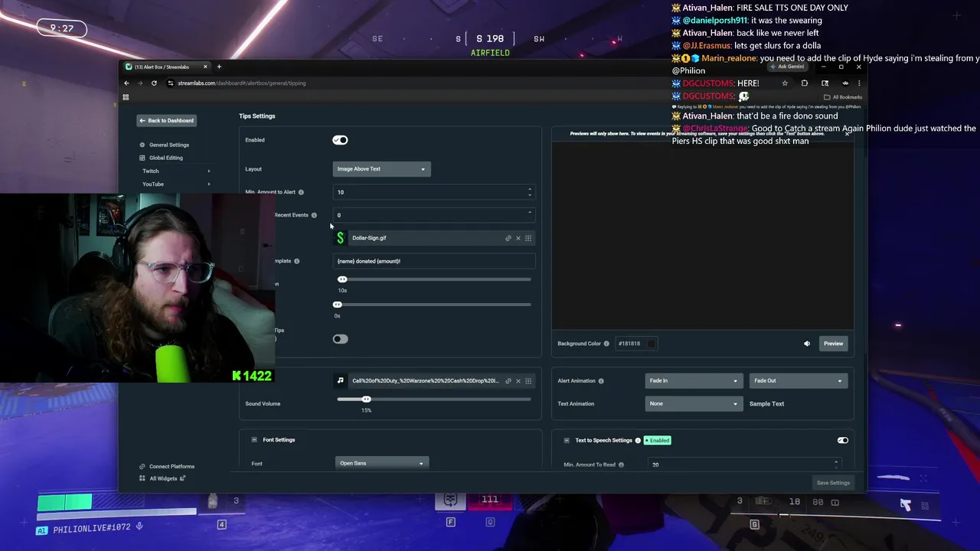
Task: Adjust the Sound Volume slider
Action: [x=366, y=399]
